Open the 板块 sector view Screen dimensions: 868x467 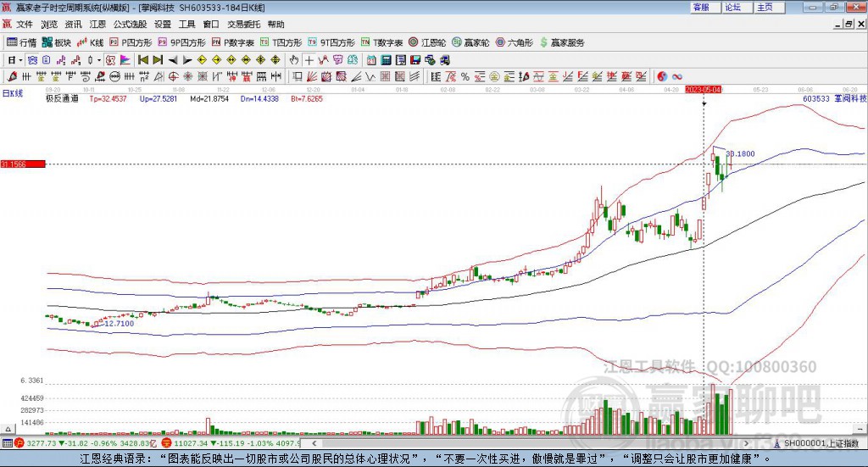point(57,42)
